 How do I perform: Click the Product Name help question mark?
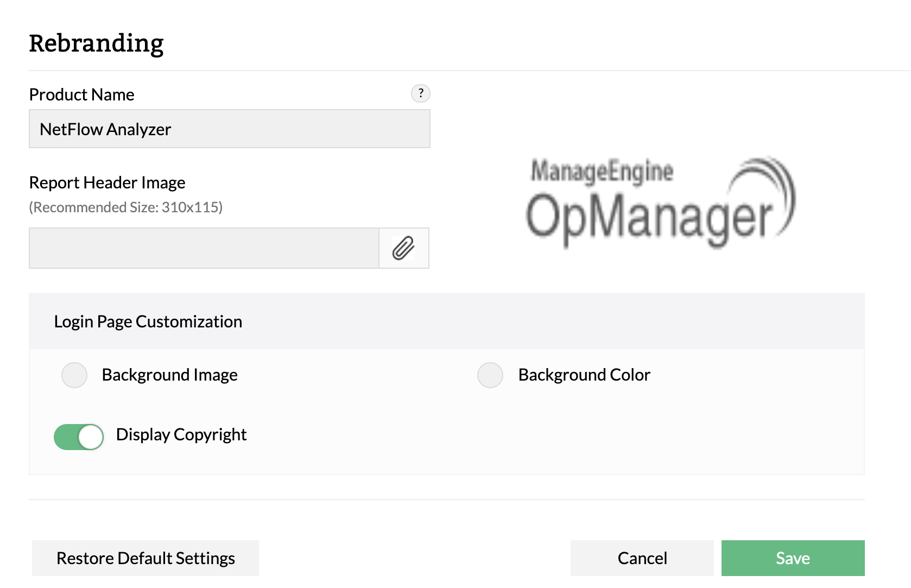[x=421, y=93]
